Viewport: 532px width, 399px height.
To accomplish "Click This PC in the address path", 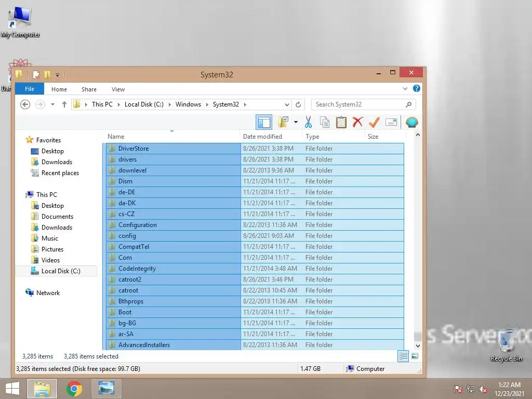I will pyautogui.click(x=102, y=104).
